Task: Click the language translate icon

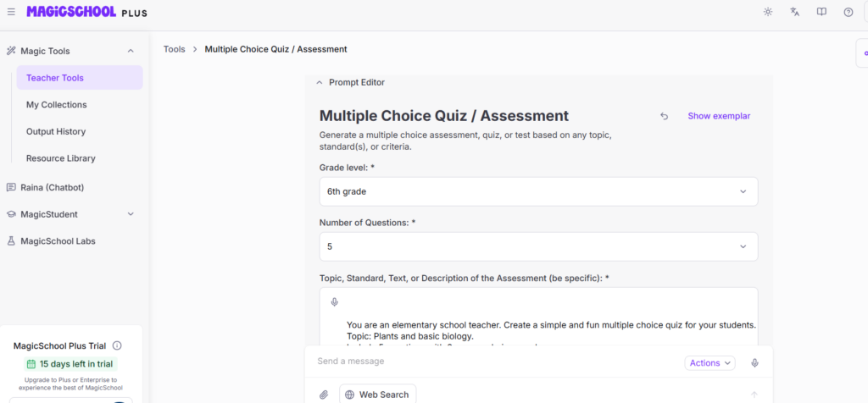Action: (794, 12)
